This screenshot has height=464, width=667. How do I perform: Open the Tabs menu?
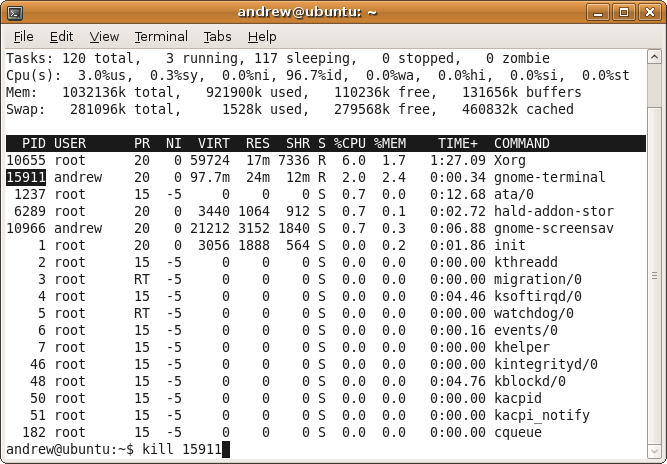pyautogui.click(x=217, y=37)
